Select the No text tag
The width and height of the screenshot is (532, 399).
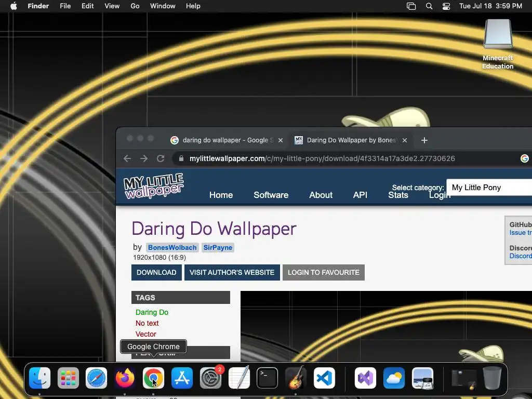[147, 323]
